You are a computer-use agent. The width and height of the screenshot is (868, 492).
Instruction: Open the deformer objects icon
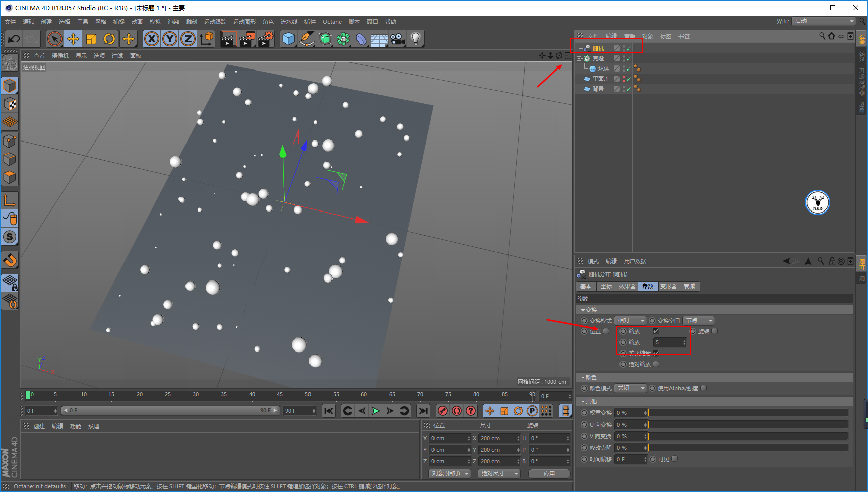click(361, 39)
